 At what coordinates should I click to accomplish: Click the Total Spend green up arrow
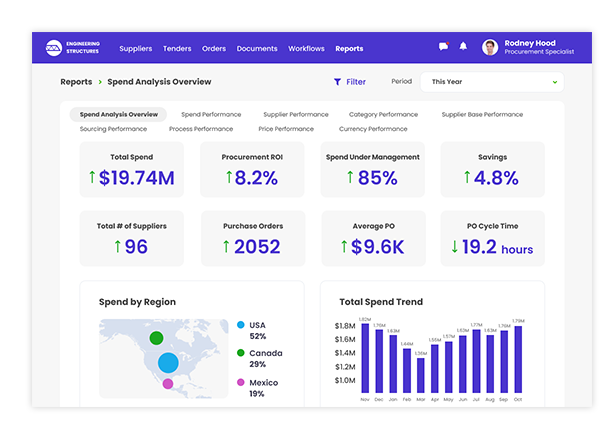click(93, 178)
